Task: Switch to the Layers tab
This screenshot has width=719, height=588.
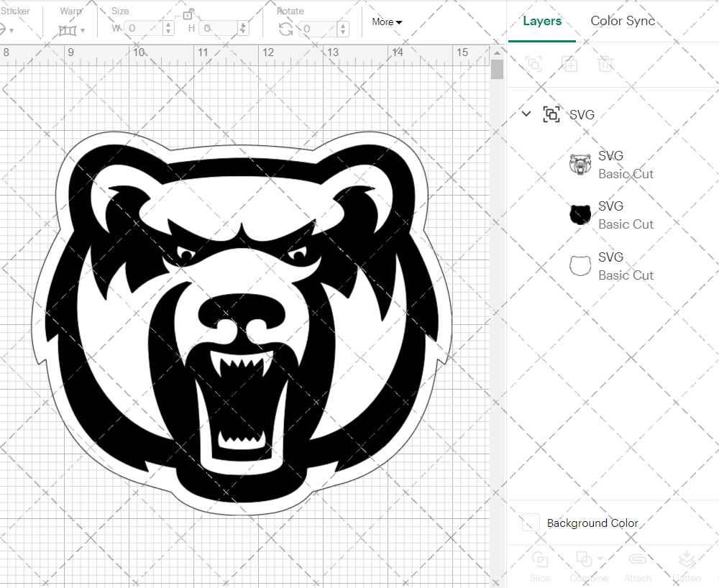Action: 542,21
